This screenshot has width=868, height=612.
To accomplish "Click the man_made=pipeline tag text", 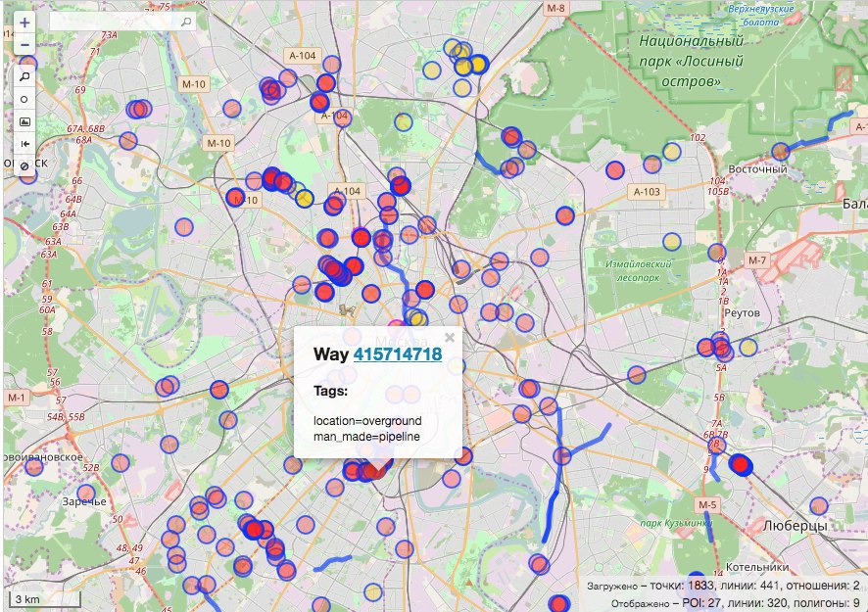I will point(366,436).
